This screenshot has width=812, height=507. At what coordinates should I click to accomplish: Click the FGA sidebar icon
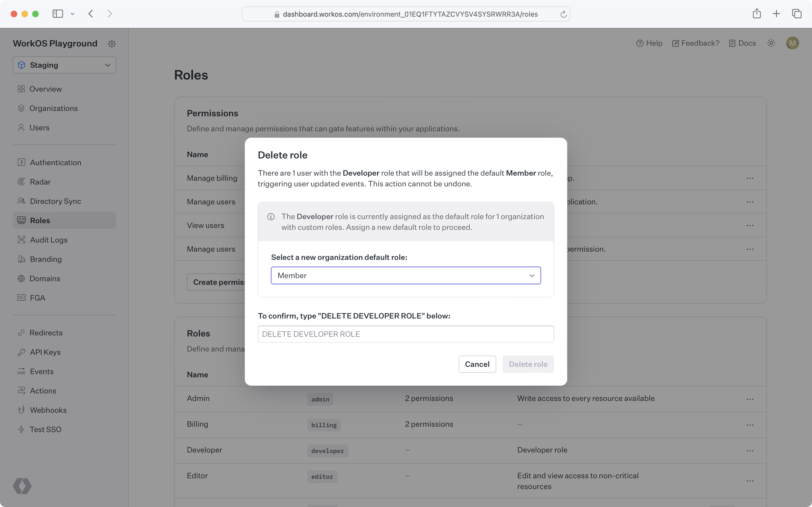tap(21, 298)
